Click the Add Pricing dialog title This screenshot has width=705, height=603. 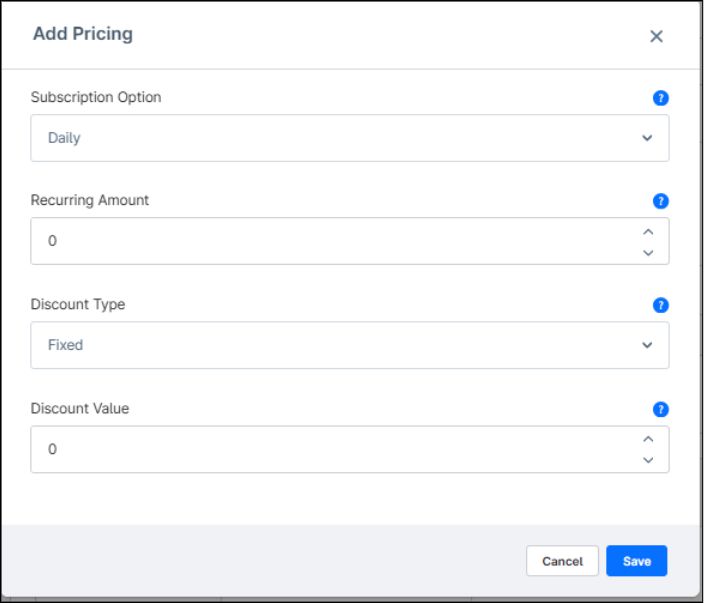[x=83, y=34]
